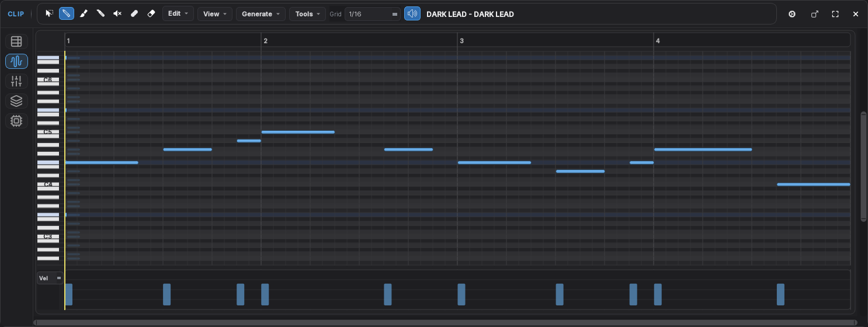Select the pointer selection tool
The image size is (868, 327).
point(50,13)
